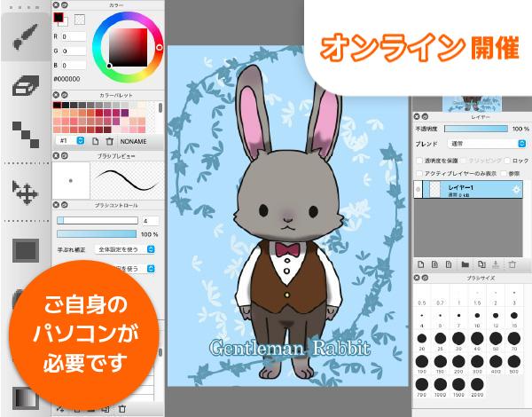Adjust the brush size slider next to value 4
532x417 pixels.
click(98, 221)
